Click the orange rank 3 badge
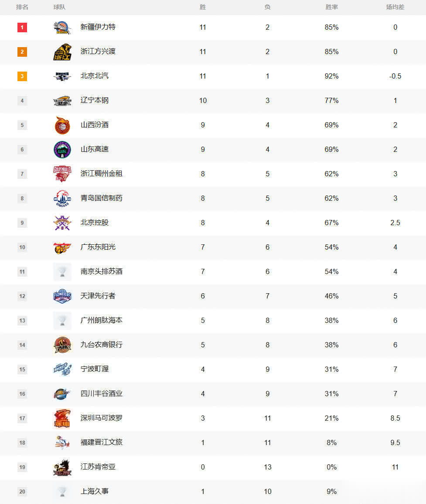 [x=22, y=76]
